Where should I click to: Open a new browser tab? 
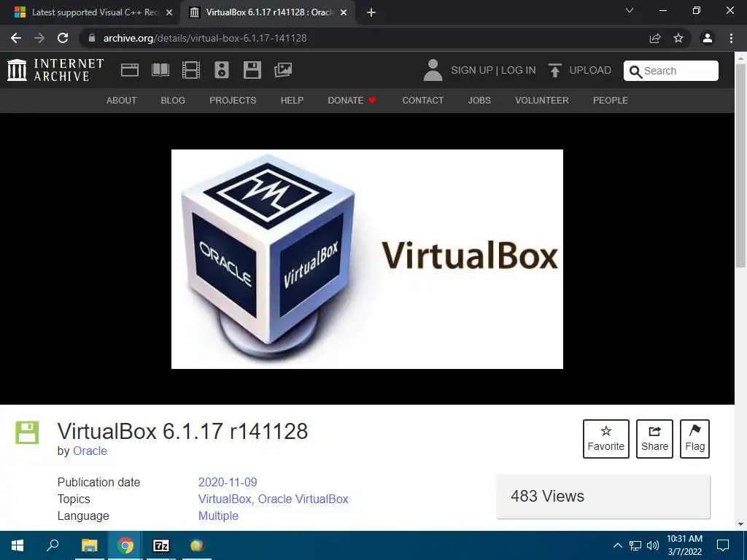pyautogui.click(x=371, y=12)
